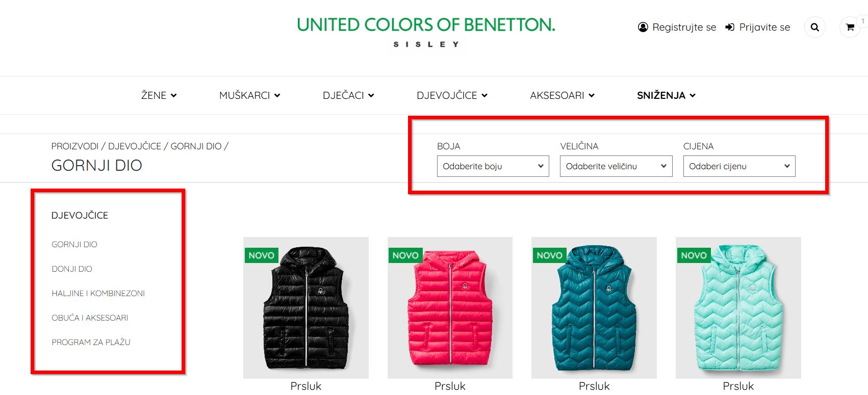868x395 pixels.
Task: Click PROIZVODI in the breadcrumb trail
Action: (75, 146)
